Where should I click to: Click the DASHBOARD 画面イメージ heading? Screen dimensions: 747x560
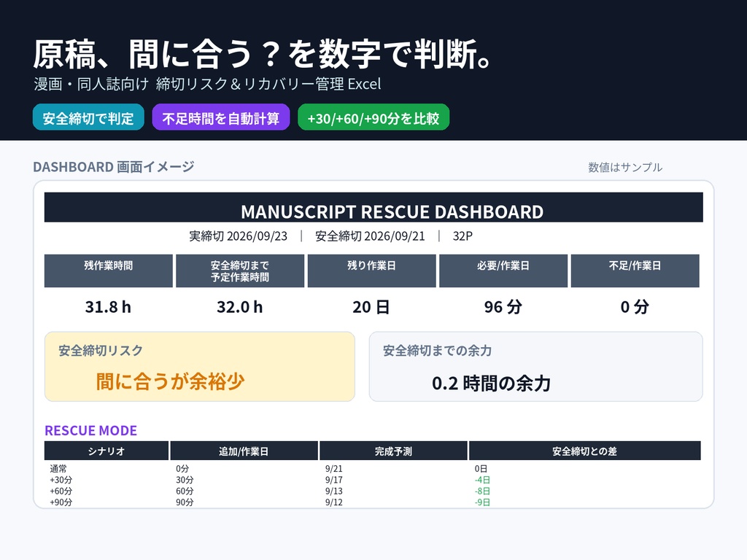click(113, 167)
